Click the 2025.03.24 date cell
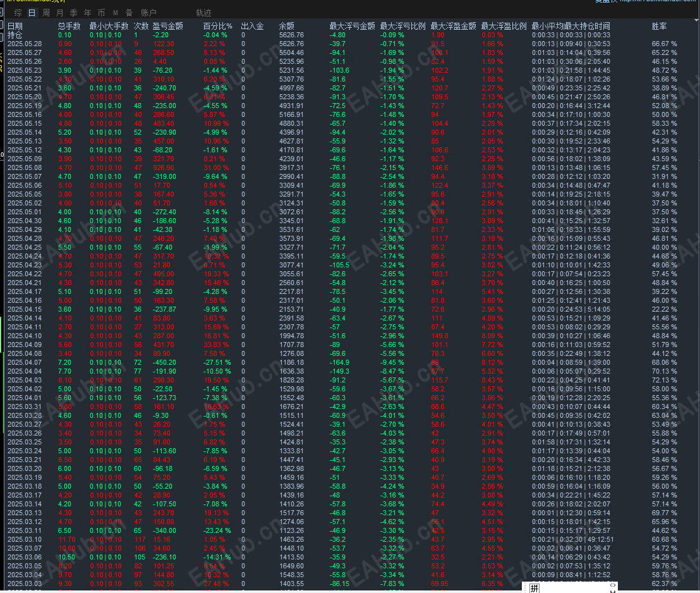The height and width of the screenshot is (593, 700). point(25,451)
